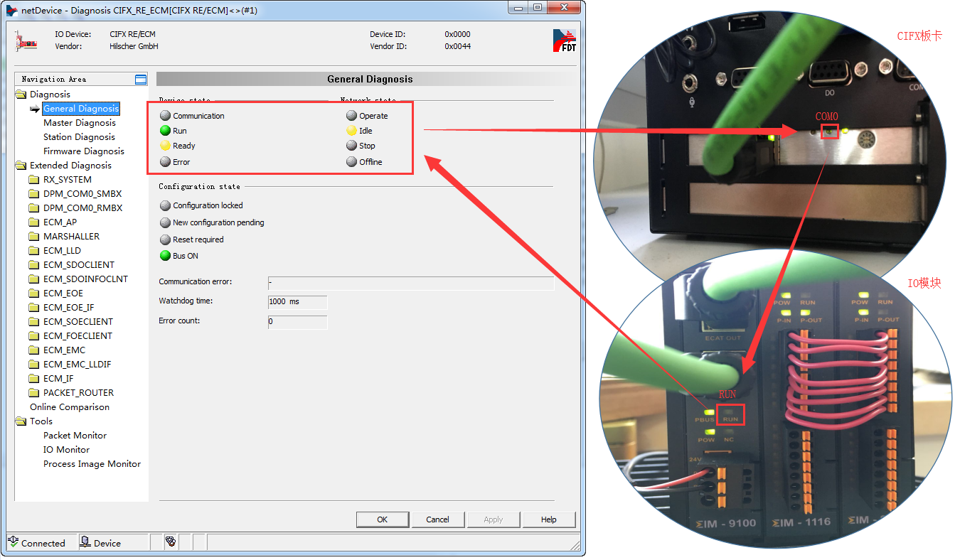Screen dimensions: 960x560
Task: Click the Device status bar icon
Action: click(85, 542)
